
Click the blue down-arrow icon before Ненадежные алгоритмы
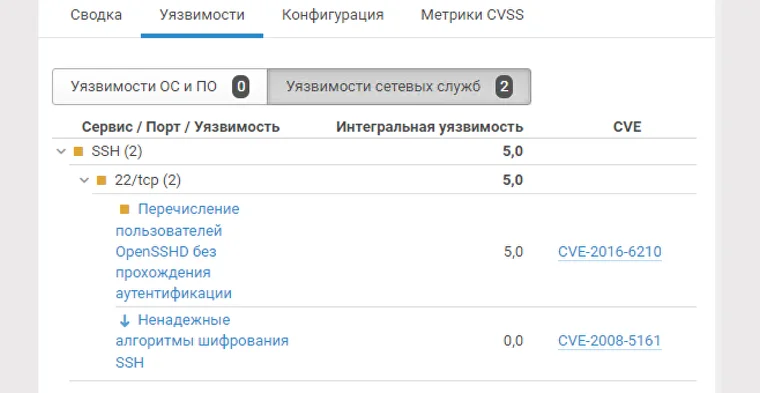125,320
